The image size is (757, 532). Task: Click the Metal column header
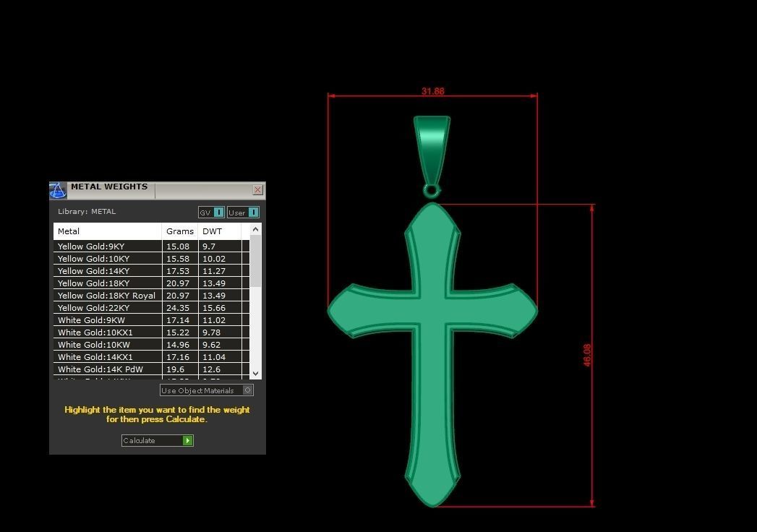point(107,231)
